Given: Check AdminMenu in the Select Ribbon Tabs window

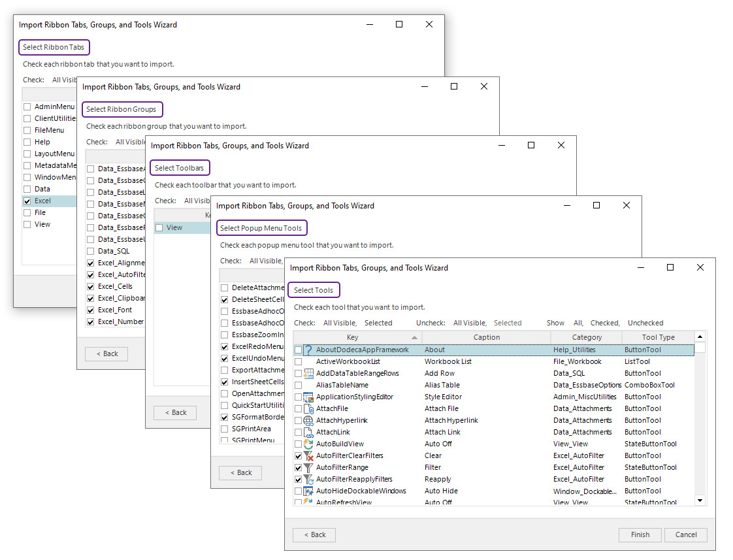Looking at the screenshot, I should point(27,107).
